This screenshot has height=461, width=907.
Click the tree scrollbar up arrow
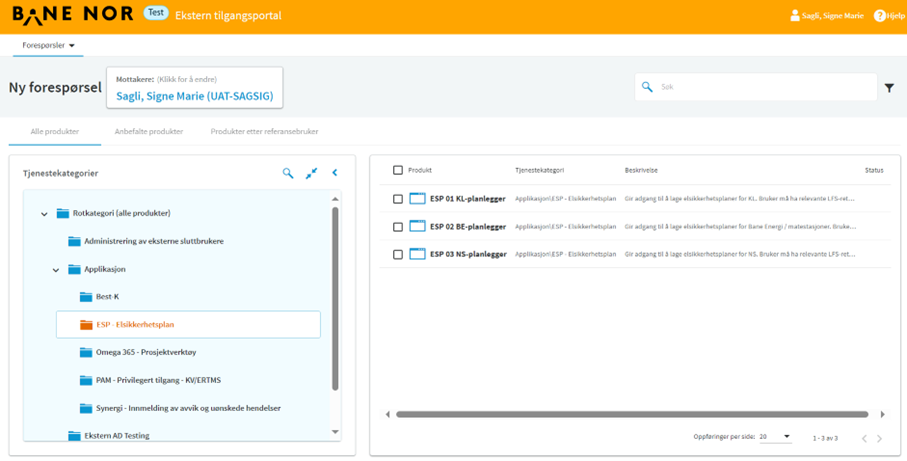pos(335,200)
